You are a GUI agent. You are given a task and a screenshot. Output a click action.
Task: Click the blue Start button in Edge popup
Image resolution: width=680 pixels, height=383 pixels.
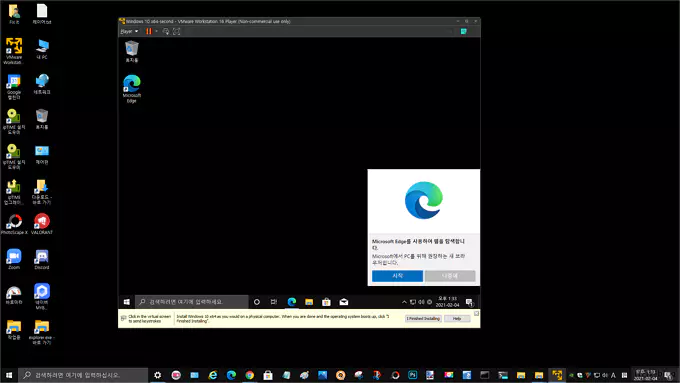pyautogui.click(x=397, y=276)
